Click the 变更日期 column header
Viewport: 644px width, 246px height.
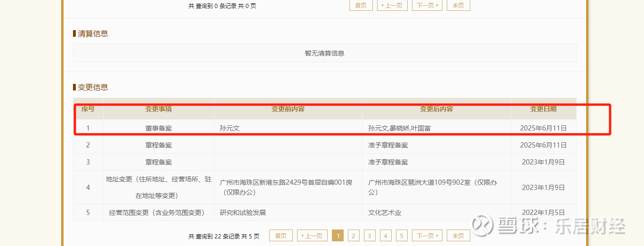tap(543, 109)
